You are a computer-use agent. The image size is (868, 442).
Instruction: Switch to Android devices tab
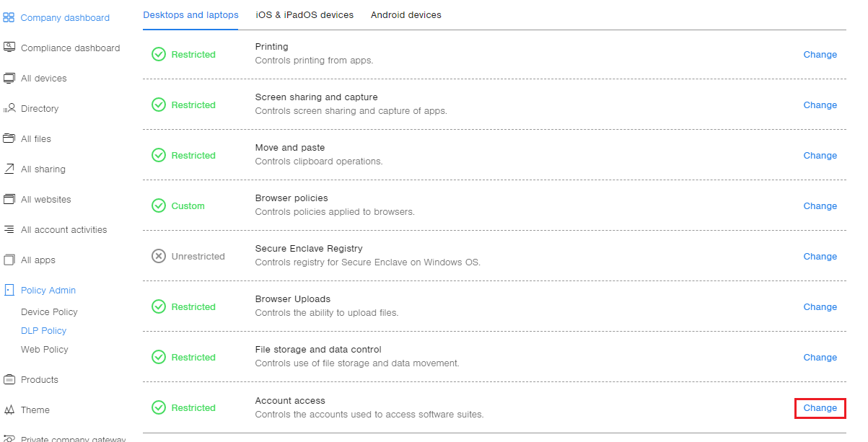(405, 14)
